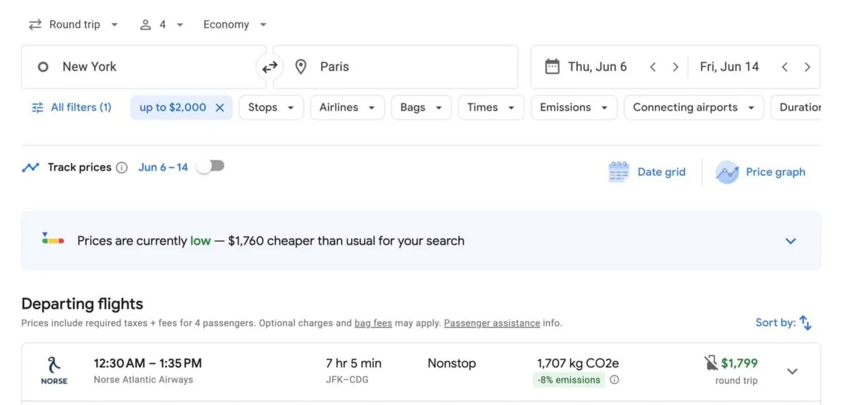Open the Airlines filter menu

coord(346,108)
